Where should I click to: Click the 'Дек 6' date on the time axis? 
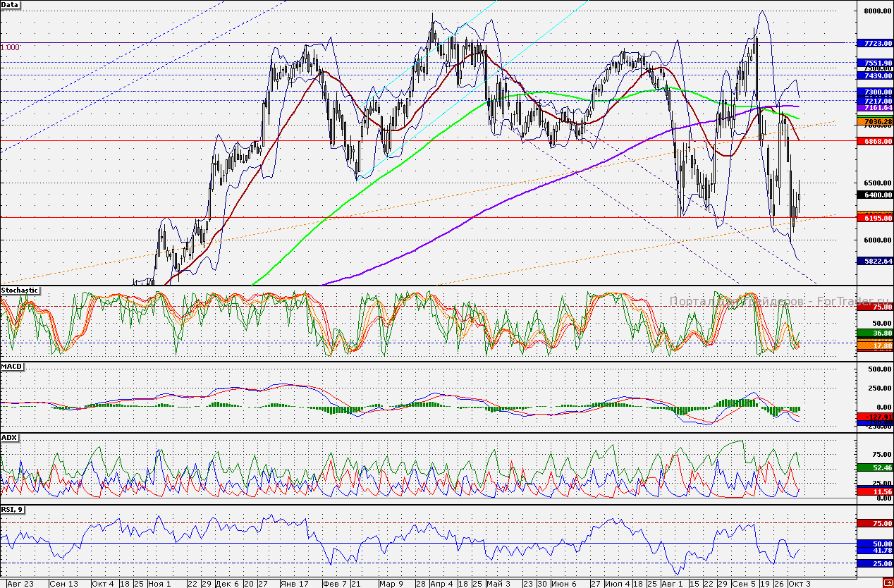point(228,584)
